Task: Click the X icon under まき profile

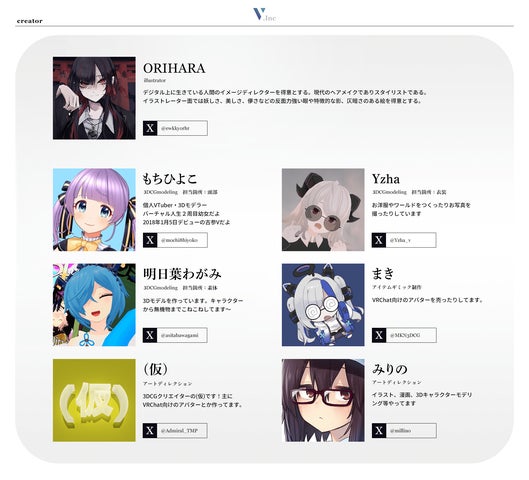Action: tap(379, 335)
